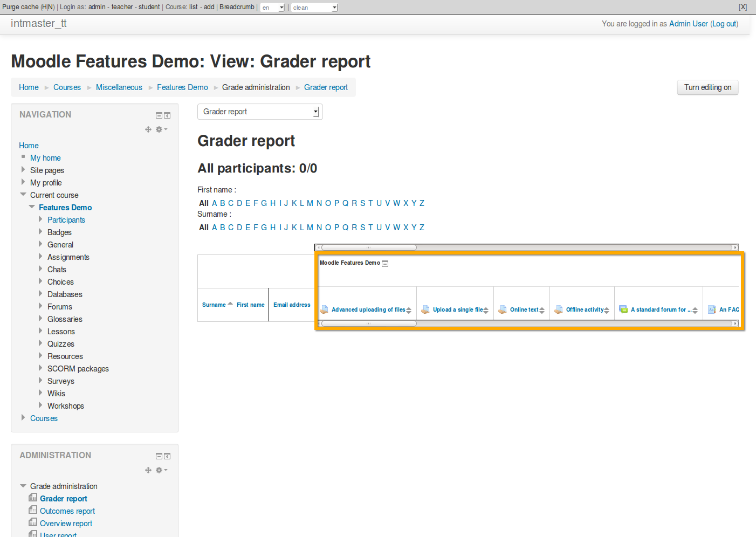The image size is (756, 537).
Task: Open the Grader report selector dropdown
Action: 260,112
